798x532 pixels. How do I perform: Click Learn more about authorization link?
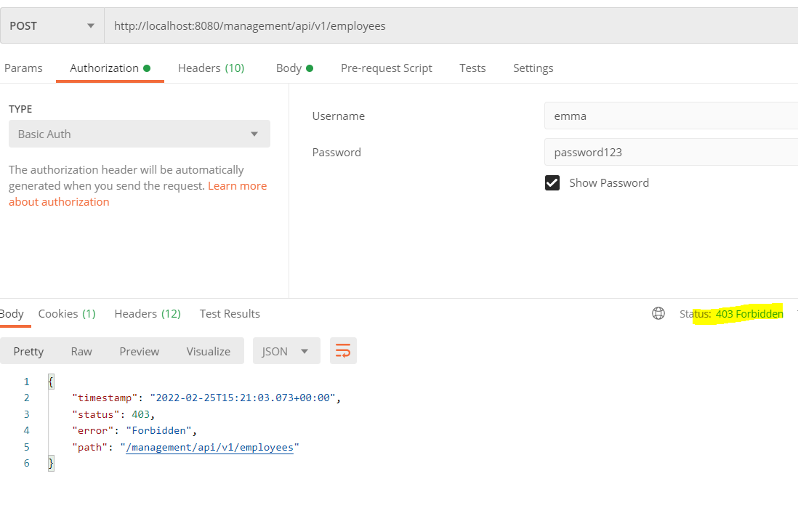pos(237,186)
